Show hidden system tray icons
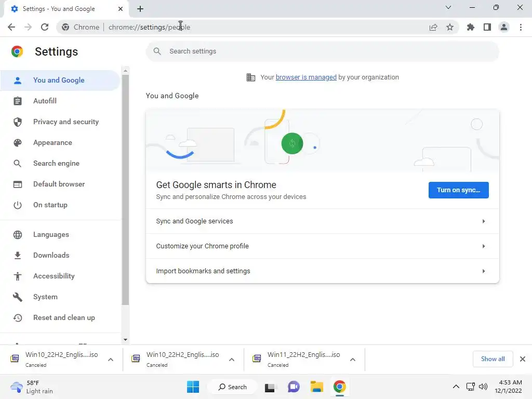This screenshot has width=532, height=399. tap(456, 387)
